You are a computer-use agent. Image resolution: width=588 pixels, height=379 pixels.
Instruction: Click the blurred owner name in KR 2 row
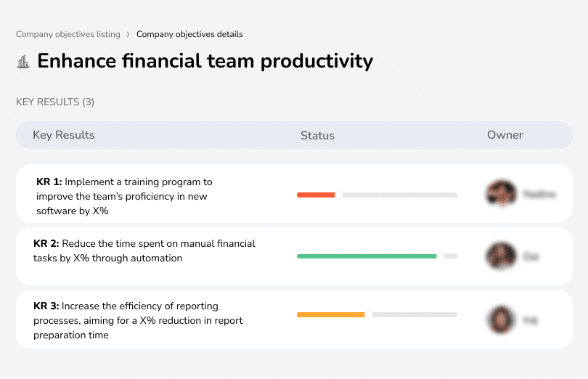531,257
